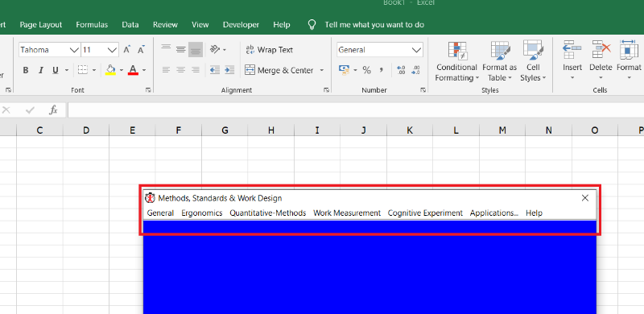Apply red Font Color
The height and width of the screenshot is (314, 644).
coord(133,70)
